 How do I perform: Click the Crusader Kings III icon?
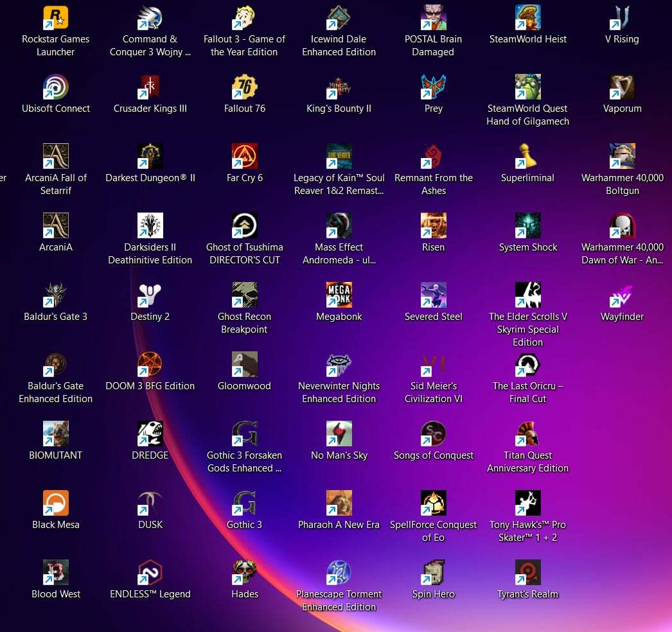(x=150, y=87)
